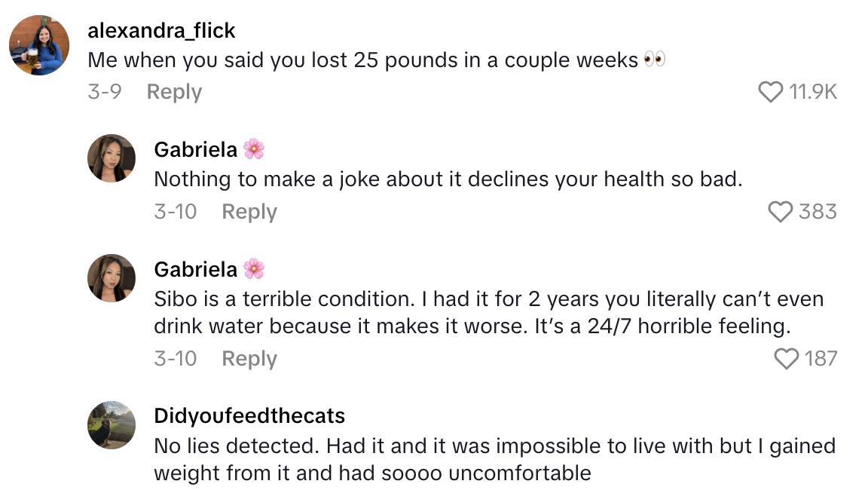Open Gabriela's avatar on the Sibo comment
Screen dimensions: 868x490
(x=112, y=278)
